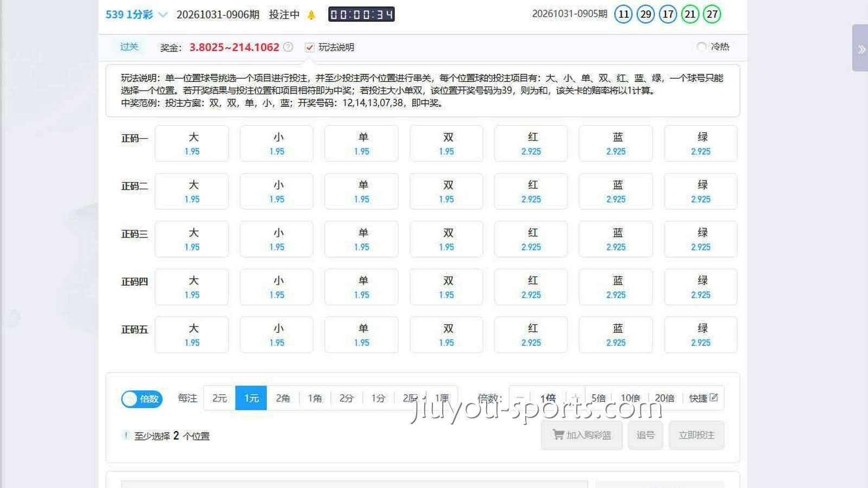Click drawn ball number 29
The image size is (868, 488).
point(646,14)
